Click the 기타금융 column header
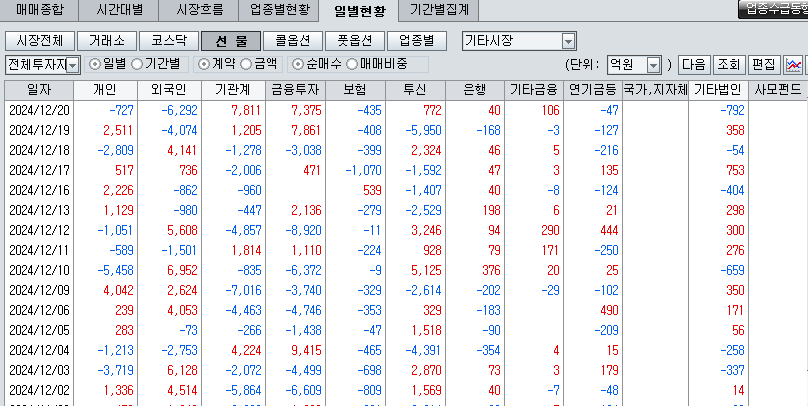Viewport: 808px width, 406px height. (533, 90)
